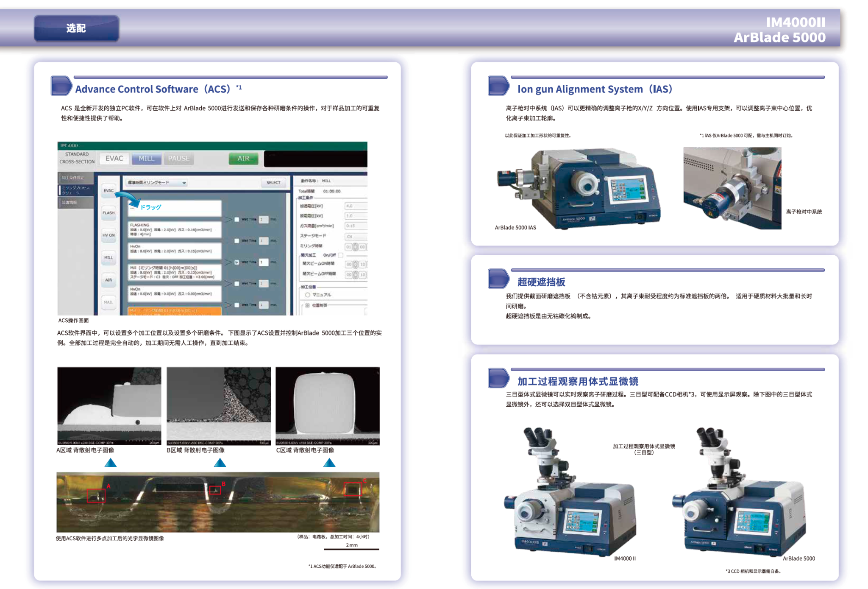Untick the checked Wait Time checkbox

pyautogui.click(x=236, y=262)
